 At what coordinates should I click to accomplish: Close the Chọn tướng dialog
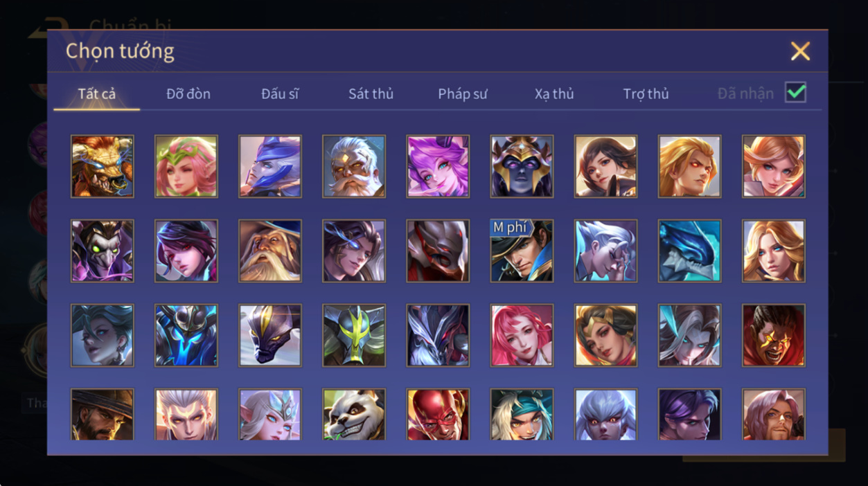800,51
